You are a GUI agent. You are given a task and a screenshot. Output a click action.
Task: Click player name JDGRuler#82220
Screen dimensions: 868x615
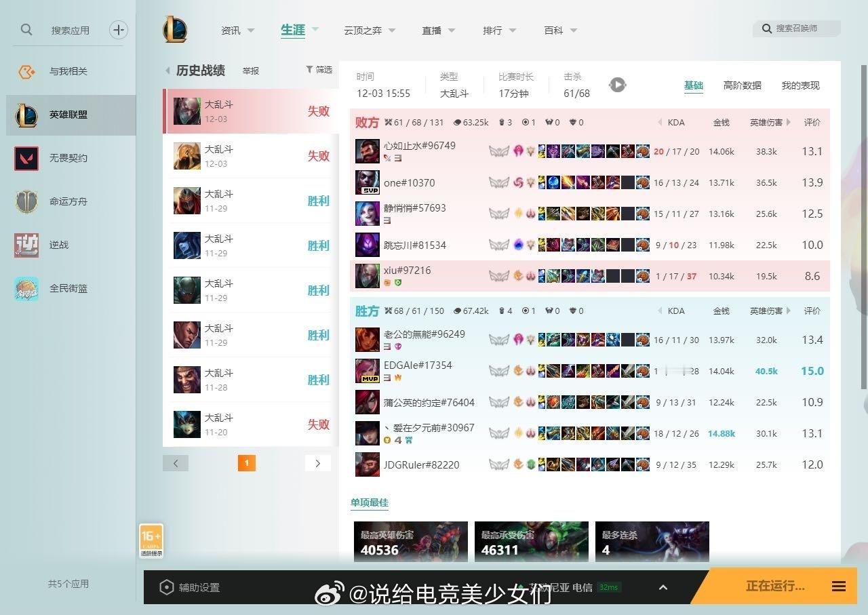pyautogui.click(x=422, y=464)
